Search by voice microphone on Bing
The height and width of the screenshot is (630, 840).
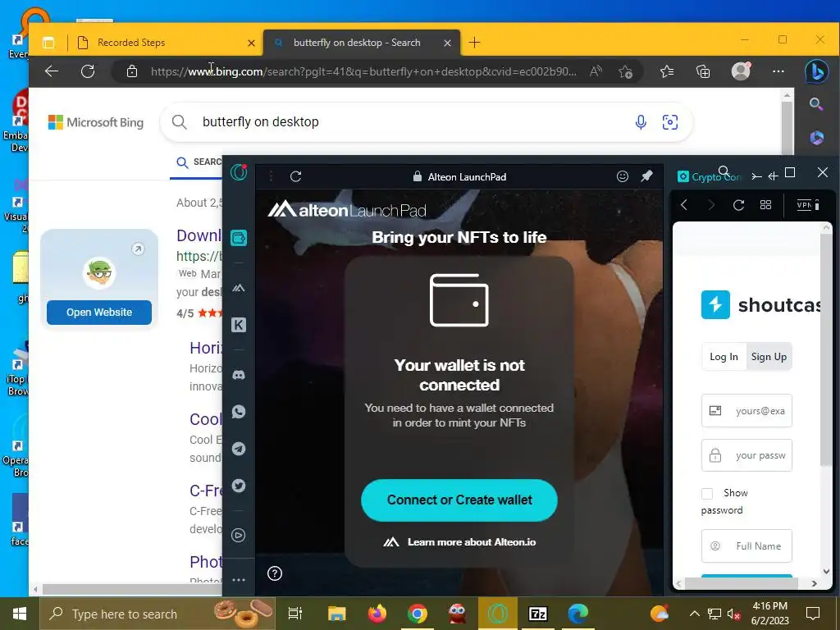coord(640,122)
